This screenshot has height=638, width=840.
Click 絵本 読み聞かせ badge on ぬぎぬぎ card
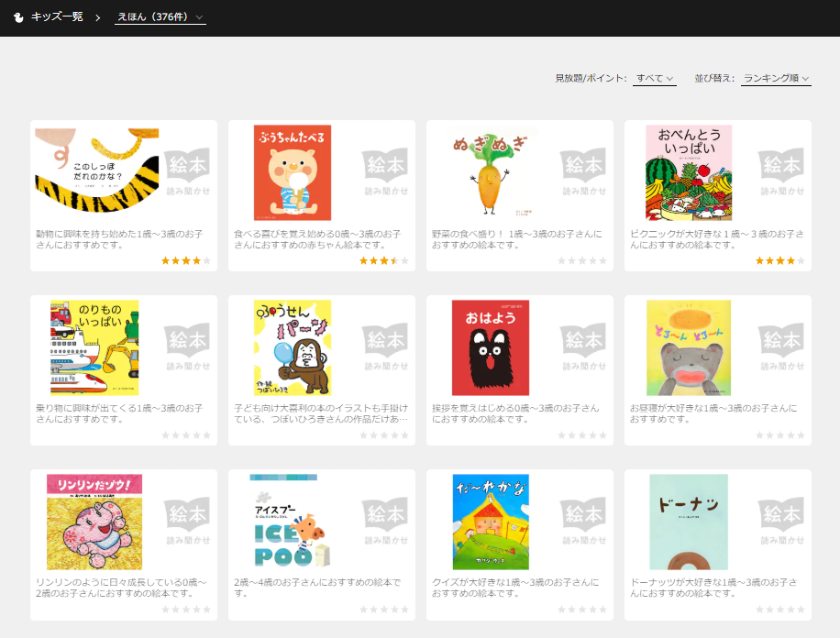(584, 172)
